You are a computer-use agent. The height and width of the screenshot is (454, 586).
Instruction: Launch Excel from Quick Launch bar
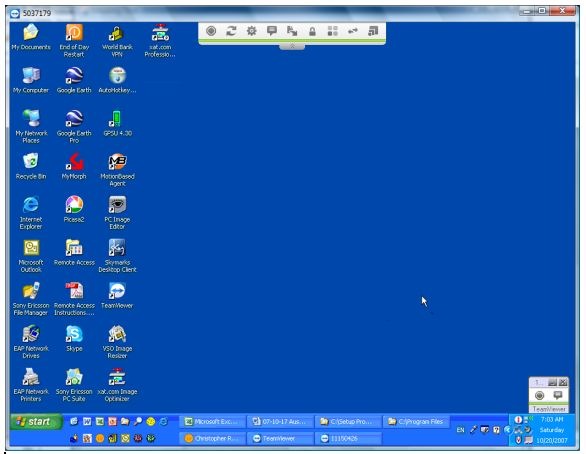(x=99, y=421)
